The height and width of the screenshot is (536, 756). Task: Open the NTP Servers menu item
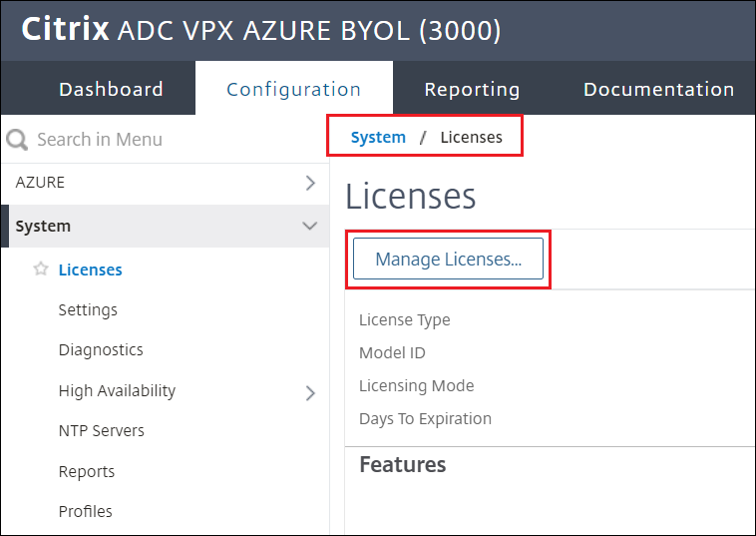[x=101, y=431]
